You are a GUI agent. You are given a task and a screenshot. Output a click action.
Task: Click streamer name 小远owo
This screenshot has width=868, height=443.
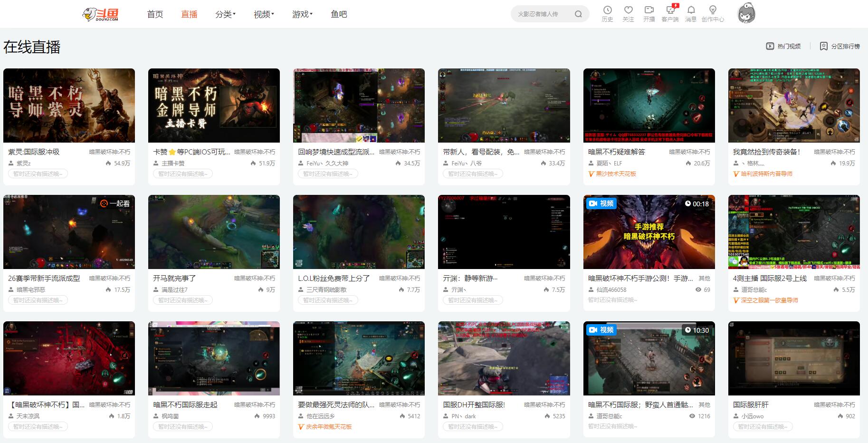[753, 416]
